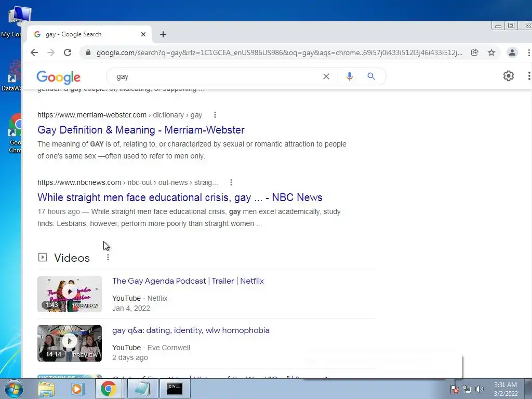Select the Google Chrome desktop shortcut

[x=15, y=134]
